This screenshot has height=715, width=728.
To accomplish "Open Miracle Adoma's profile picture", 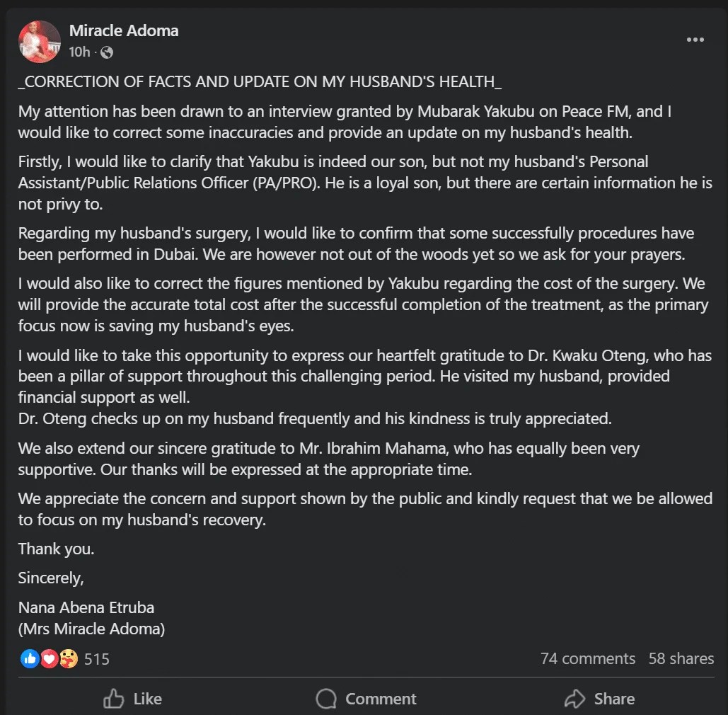I will [40, 41].
